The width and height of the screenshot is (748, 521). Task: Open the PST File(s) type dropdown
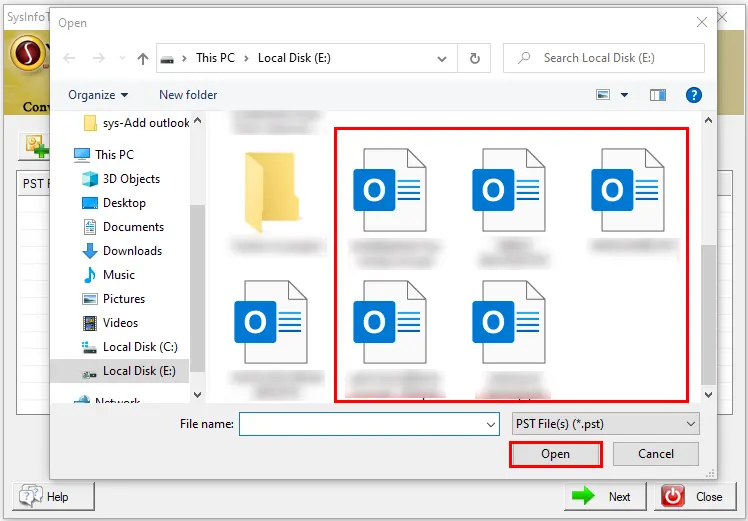pyautogui.click(x=605, y=424)
